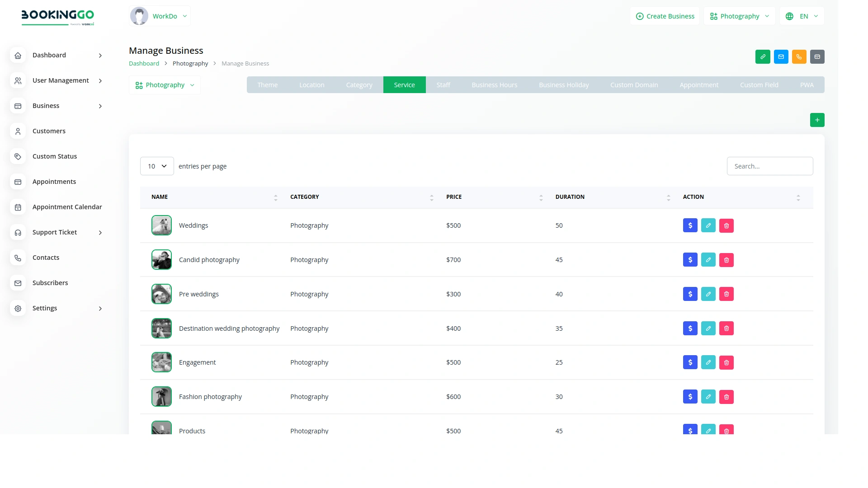The width and height of the screenshot is (868, 488).
Task: Follow the Dashboard breadcrumb link
Action: (143, 63)
